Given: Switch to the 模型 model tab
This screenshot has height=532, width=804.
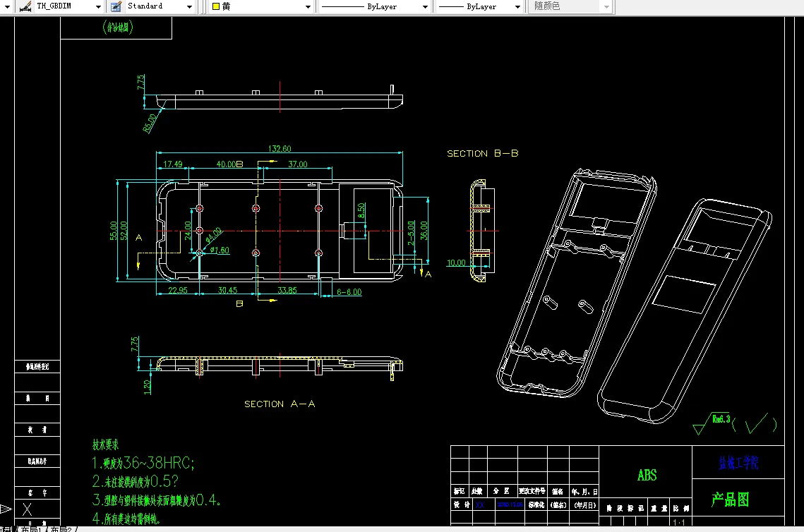Looking at the screenshot, I should (6, 529).
